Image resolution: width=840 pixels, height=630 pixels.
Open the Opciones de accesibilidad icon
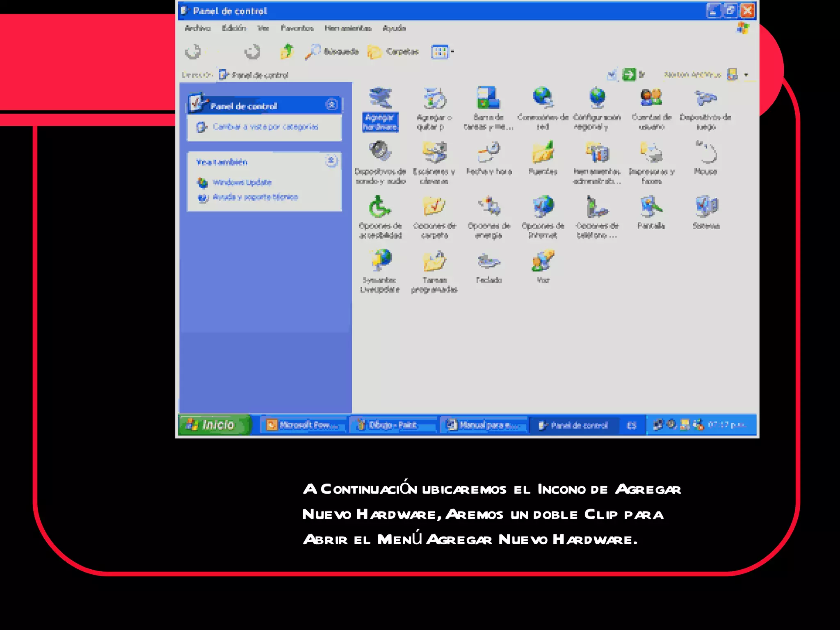point(380,217)
